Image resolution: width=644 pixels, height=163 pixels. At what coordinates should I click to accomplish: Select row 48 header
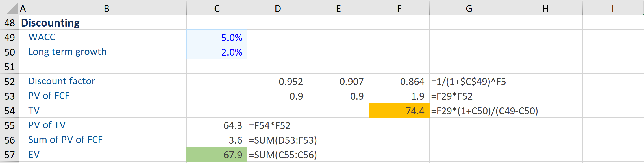point(9,23)
